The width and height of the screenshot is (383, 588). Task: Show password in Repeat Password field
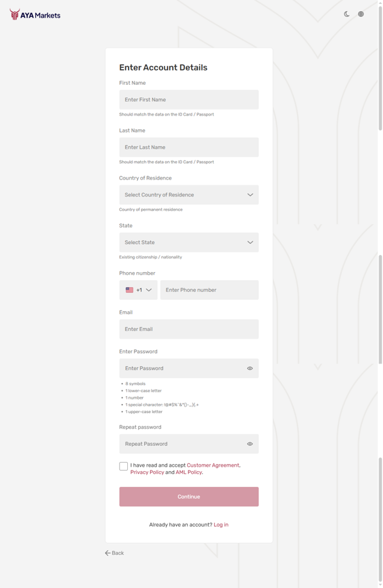[x=250, y=444]
